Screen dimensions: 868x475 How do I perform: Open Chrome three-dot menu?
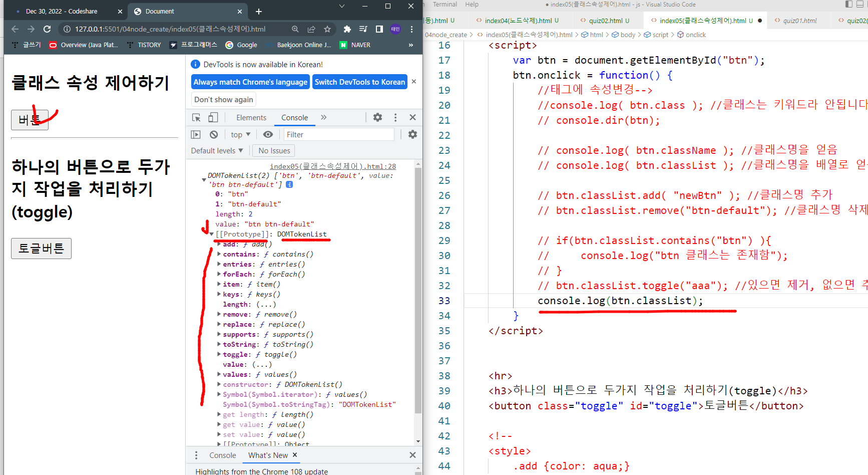click(411, 29)
